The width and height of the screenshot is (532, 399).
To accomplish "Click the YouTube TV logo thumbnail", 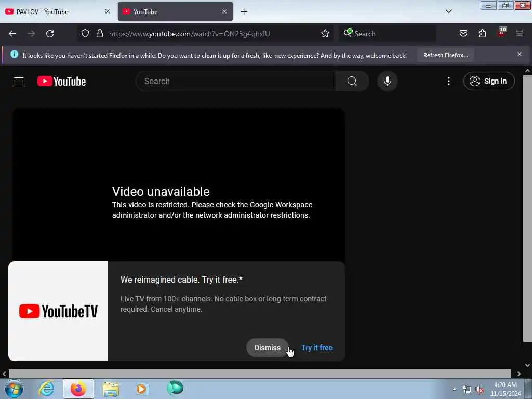I will (x=58, y=311).
